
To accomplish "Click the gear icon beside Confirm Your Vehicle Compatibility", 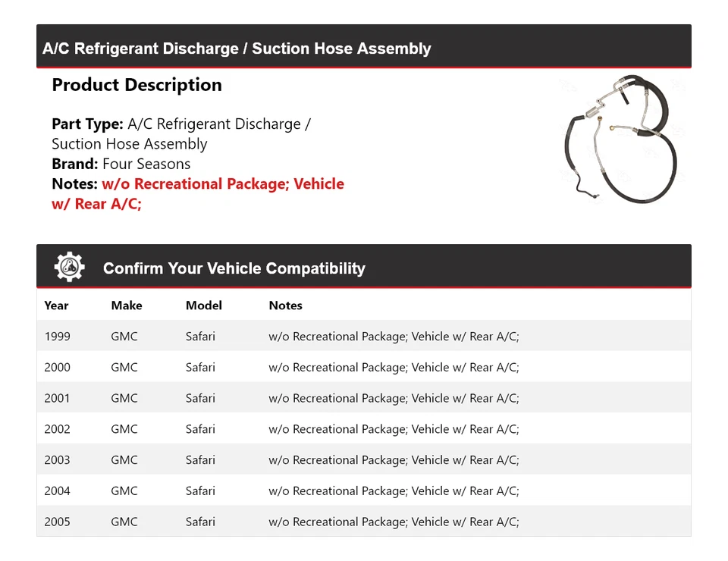I will tap(69, 267).
